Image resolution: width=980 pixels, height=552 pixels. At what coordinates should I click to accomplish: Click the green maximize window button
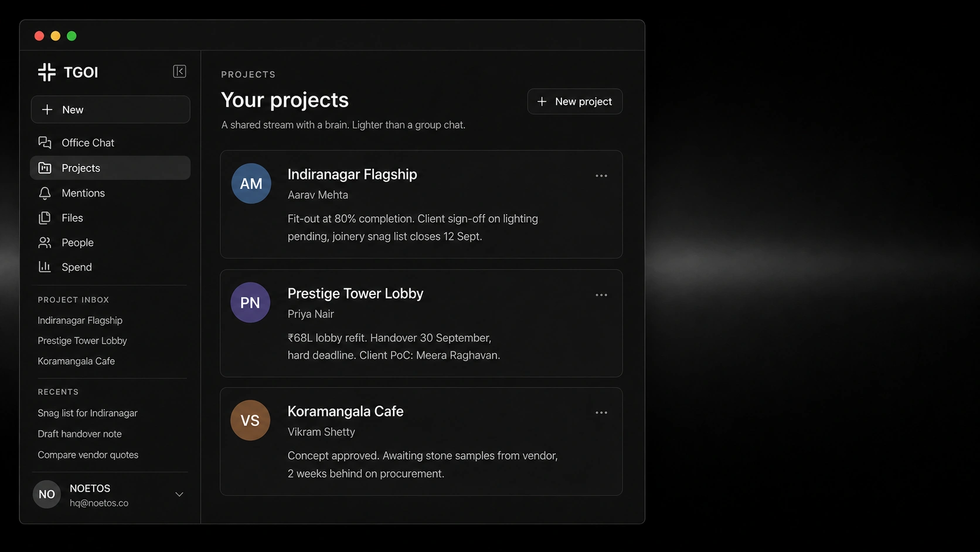point(72,36)
